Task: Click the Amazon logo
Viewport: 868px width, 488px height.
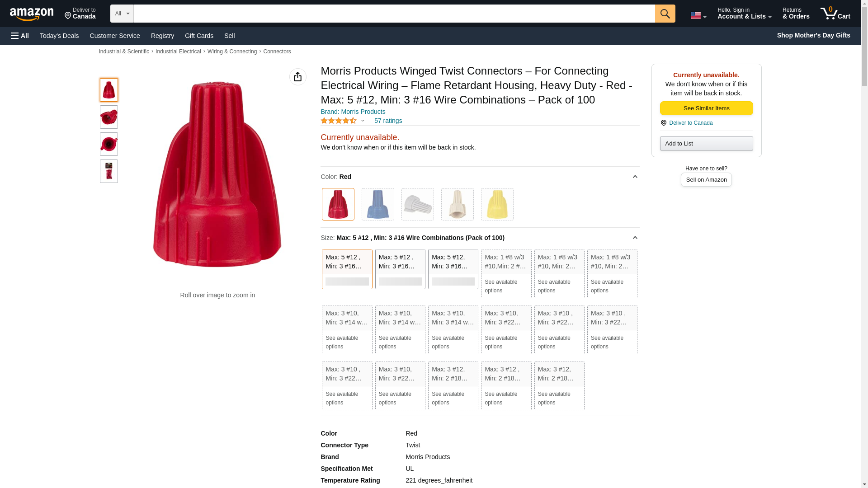Action: coord(32,14)
